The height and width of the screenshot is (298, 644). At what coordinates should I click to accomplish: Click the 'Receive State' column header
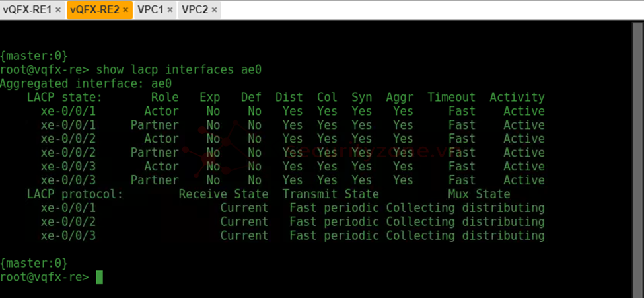223,194
